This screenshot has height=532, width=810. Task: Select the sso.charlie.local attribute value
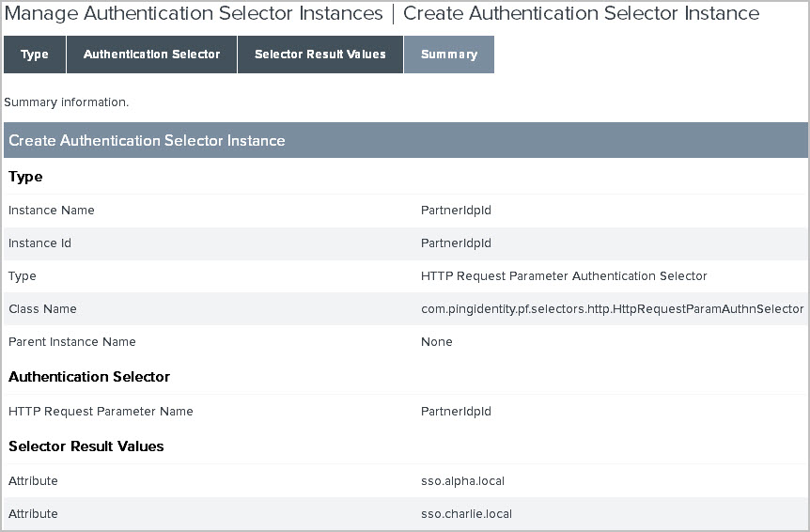click(466, 514)
